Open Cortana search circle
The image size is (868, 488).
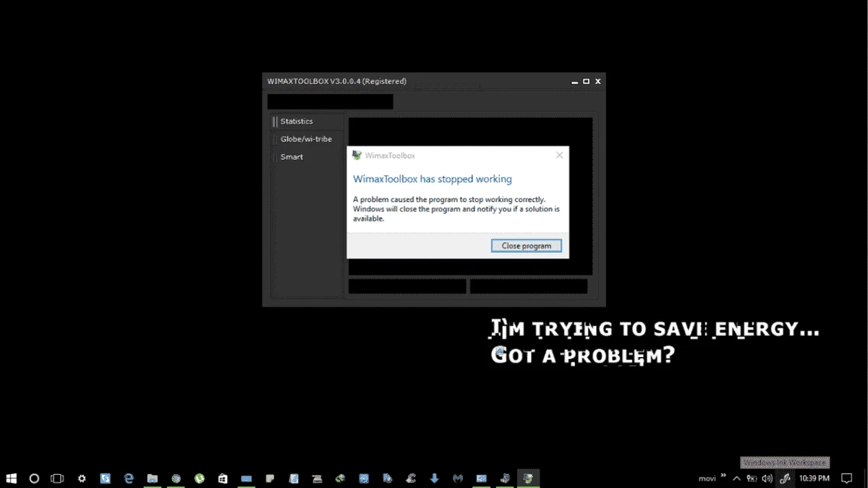click(x=34, y=479)
